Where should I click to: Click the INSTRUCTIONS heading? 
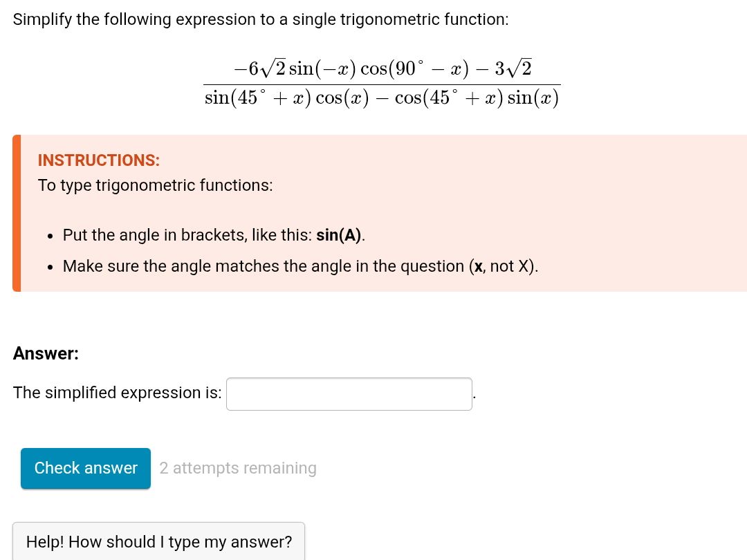coord(98,160)
